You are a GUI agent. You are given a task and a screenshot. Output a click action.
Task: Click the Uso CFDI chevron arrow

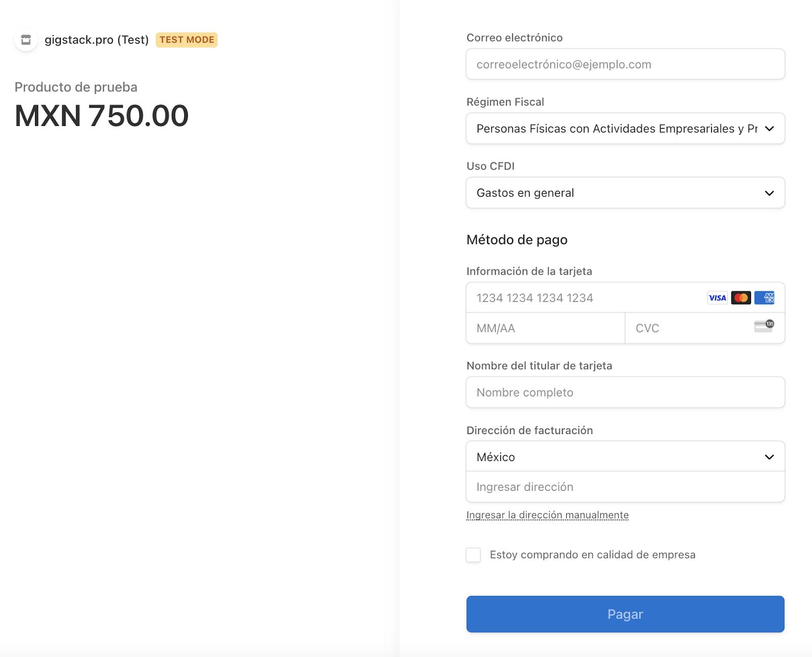click(x=769, y=193)
